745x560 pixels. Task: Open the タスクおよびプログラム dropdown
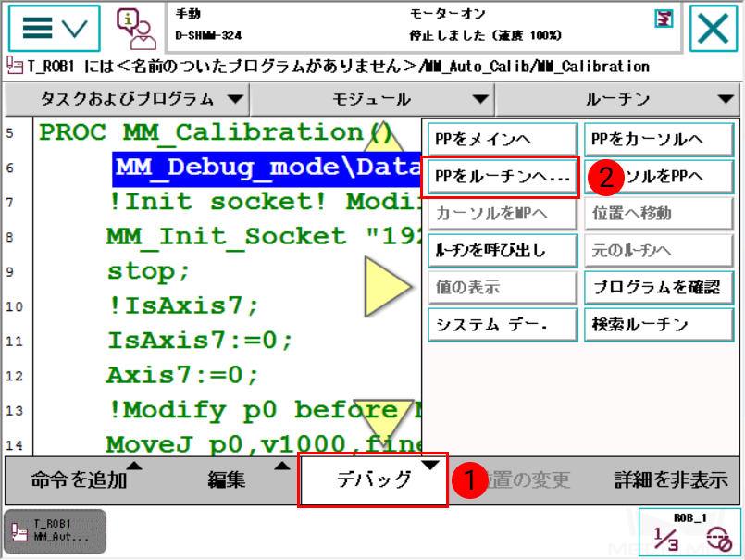127,99
